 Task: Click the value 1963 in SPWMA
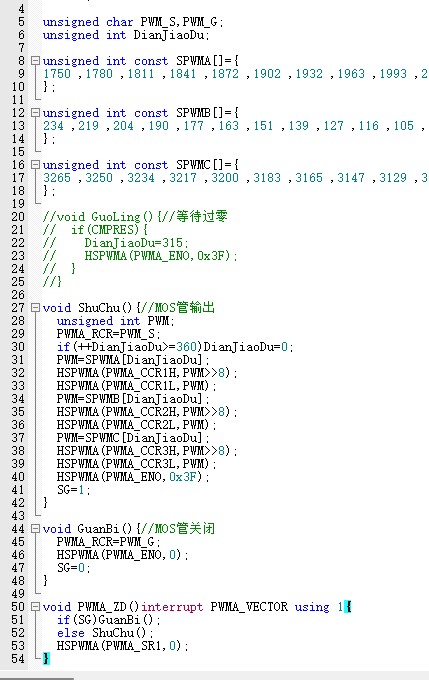pos(351,74)
